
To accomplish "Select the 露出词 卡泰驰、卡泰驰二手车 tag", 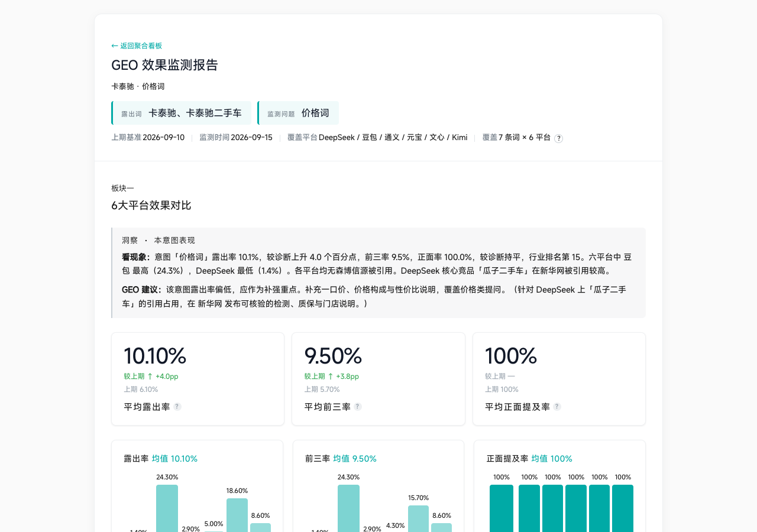I will click(x=181, y=113).
